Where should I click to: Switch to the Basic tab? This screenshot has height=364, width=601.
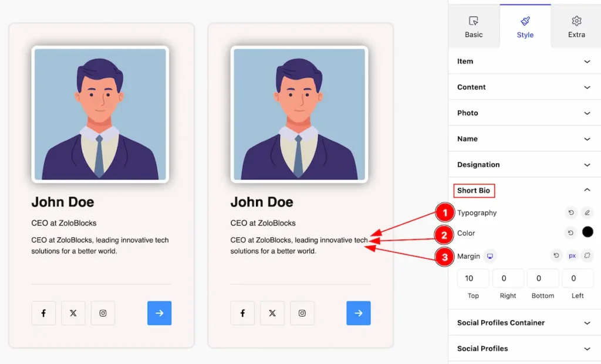[x=474, y=27]
